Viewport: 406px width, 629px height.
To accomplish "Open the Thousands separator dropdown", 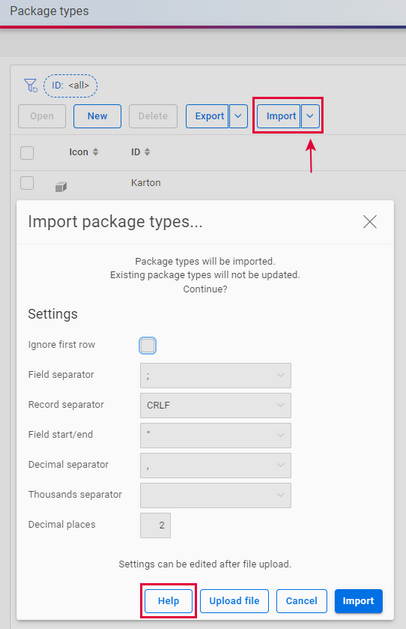I will pyautogui.click(x=215, y=495).
